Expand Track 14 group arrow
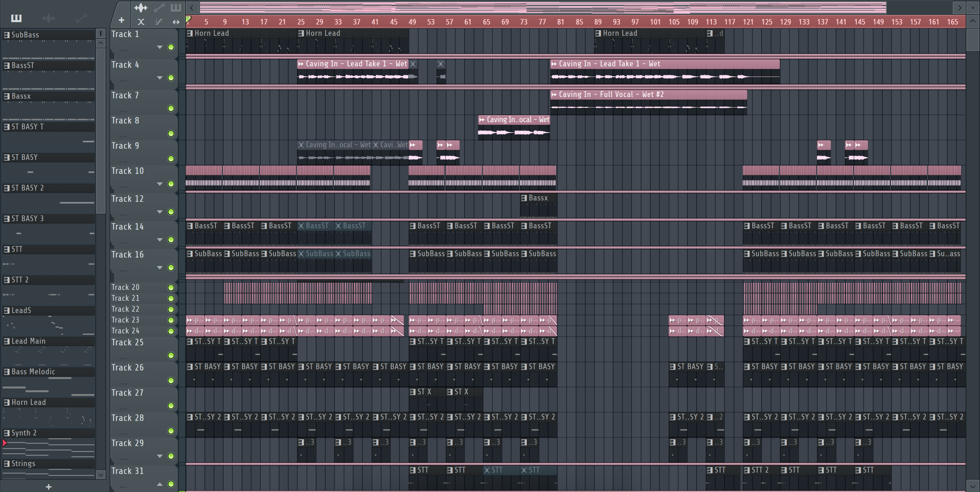The width and height of the screenshot is (980, 492). click(x=160, y=240)
